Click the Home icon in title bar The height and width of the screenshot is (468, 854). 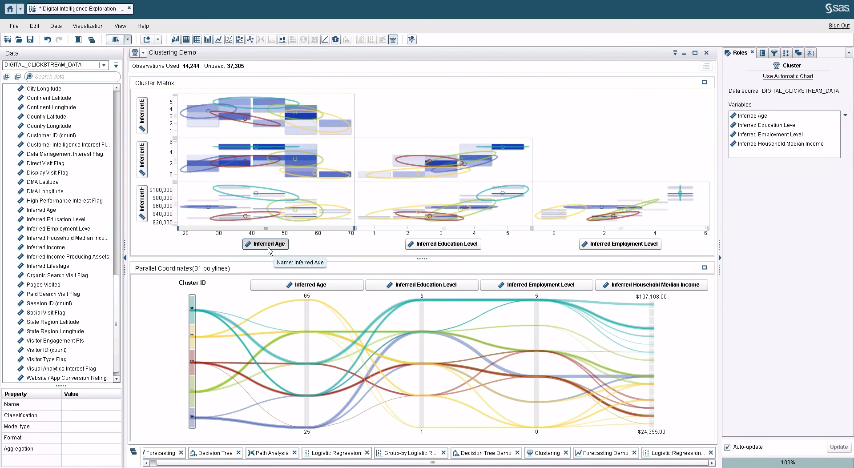point(10,7)
